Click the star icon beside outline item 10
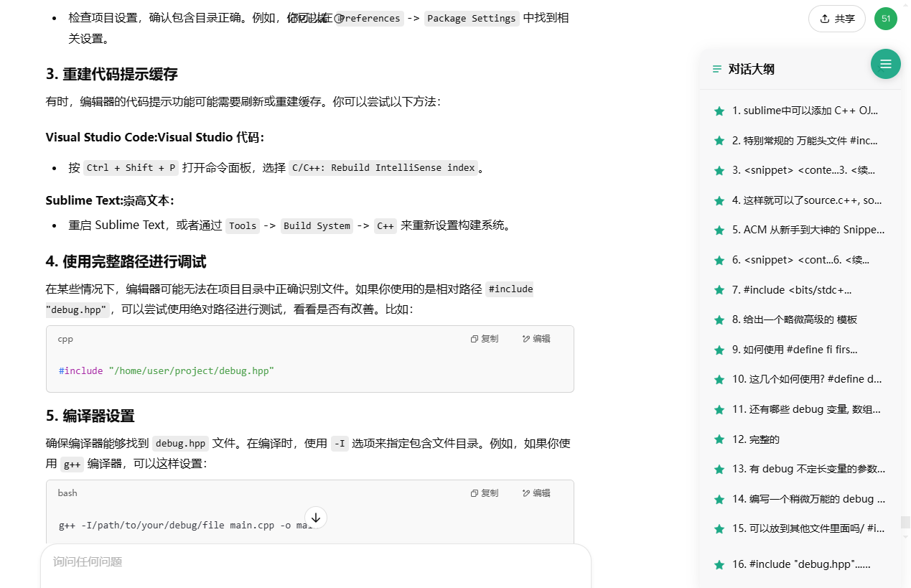Screen dimensions: 911x588 (719, 380)
